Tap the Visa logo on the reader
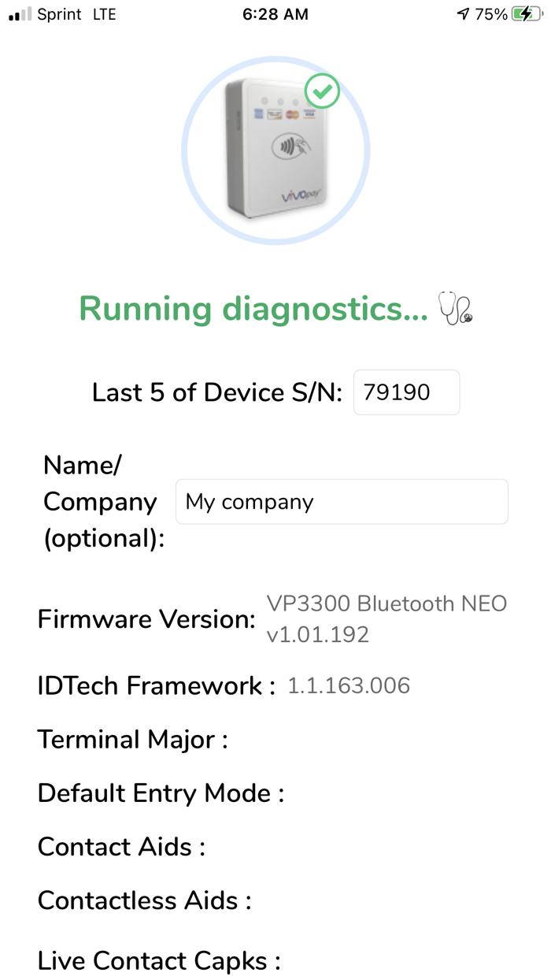The height and width of the screenshot is (980, 551). tap(309, 113)
